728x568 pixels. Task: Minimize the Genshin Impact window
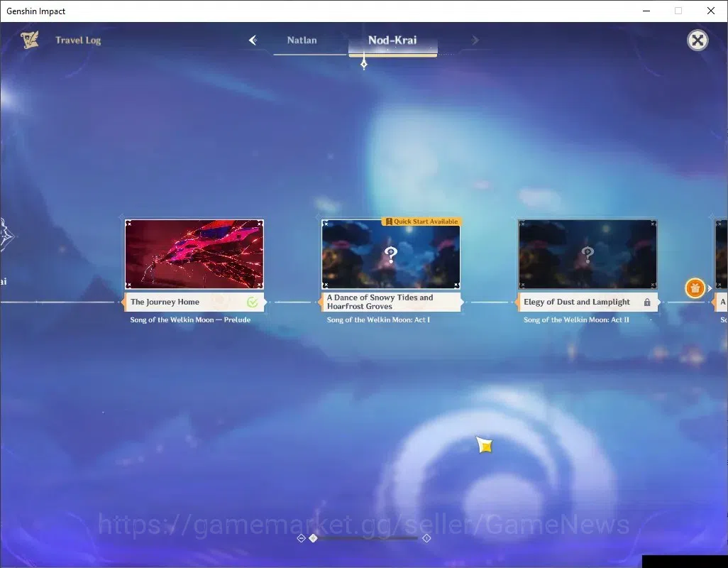(x=646, y=11)
